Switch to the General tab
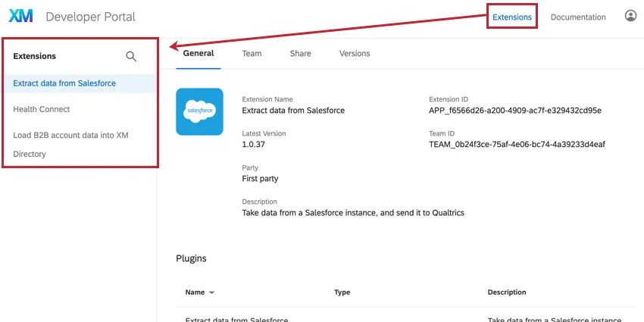This screenshot has height=322, width=644. (199, 54)
